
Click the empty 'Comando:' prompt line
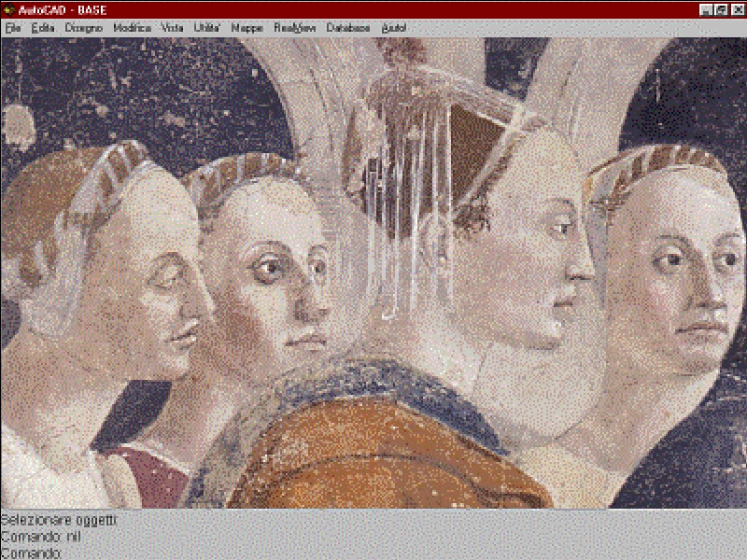coord(32,553)
